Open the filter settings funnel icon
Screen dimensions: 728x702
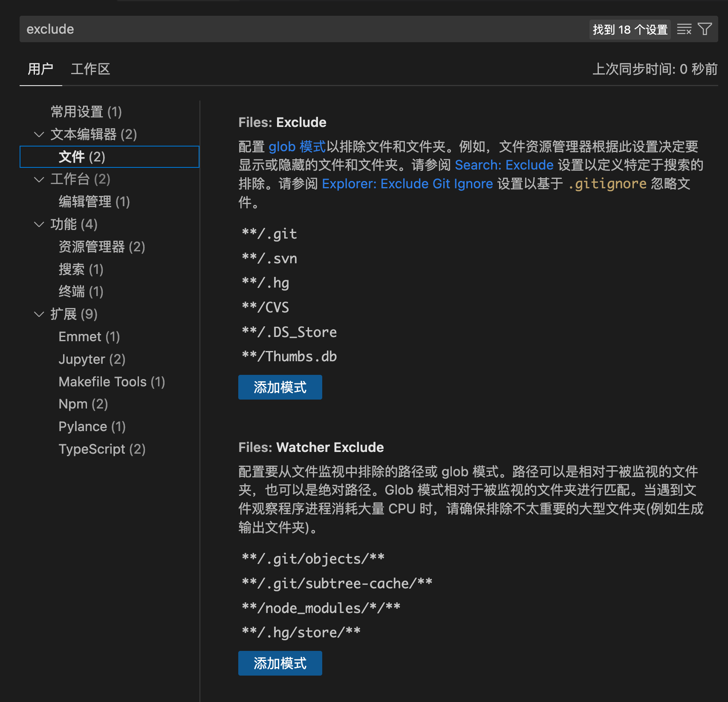tap(705, 29)
